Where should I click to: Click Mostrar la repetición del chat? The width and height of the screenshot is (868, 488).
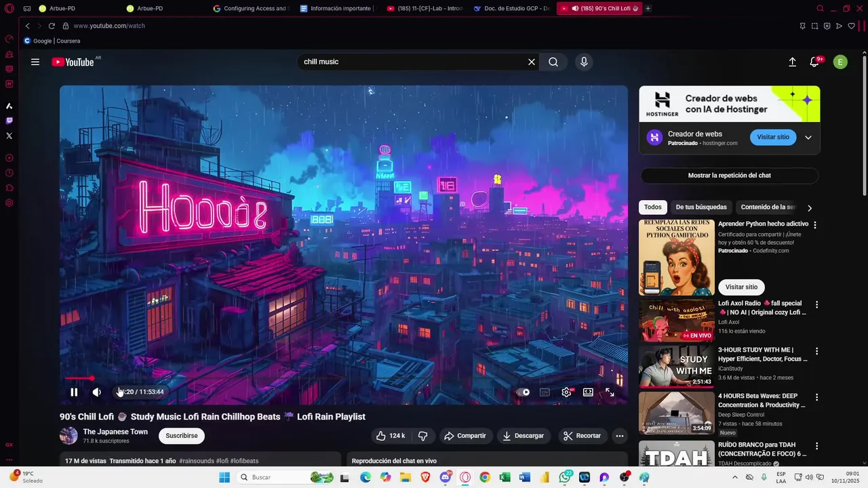pos(729,176)
